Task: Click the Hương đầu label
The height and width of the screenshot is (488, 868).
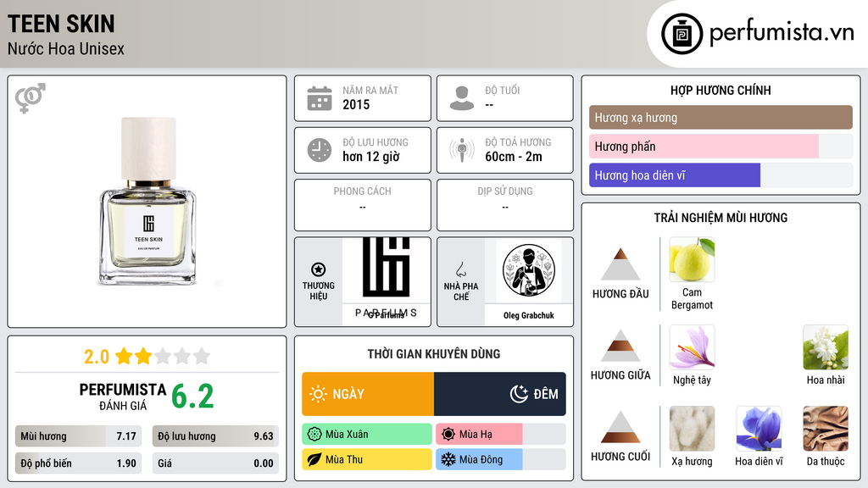Action: pyautogui.click(x=620, y=294)
